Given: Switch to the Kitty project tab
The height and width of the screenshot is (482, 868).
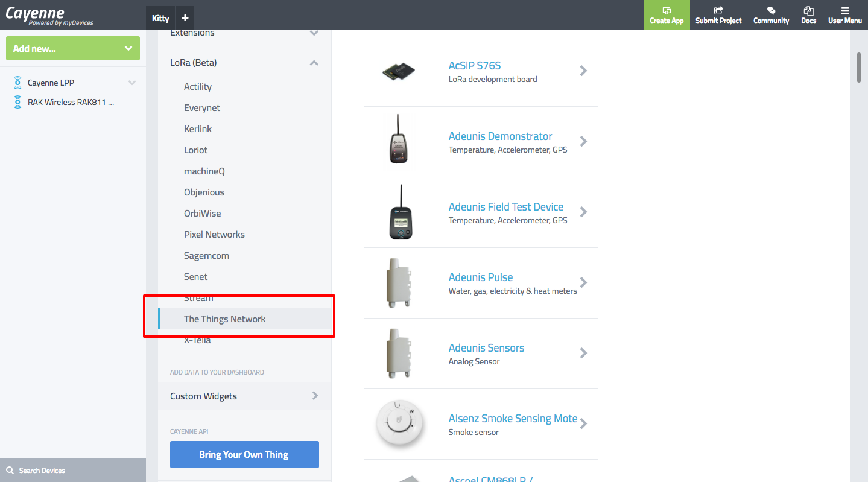Looking at the screenshot, I should 160,18.
